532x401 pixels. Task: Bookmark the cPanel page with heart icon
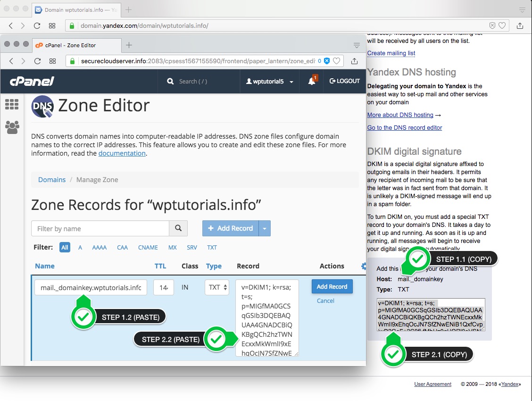(337, 61)
